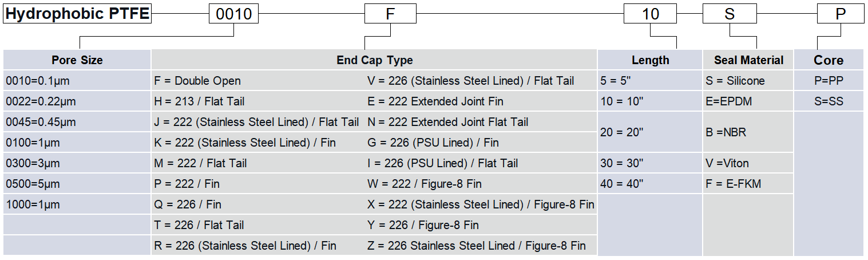Select the F = Double Open option
Viewport: 868px width, 260px height.
pyautogui.click(x=197, y=81)
